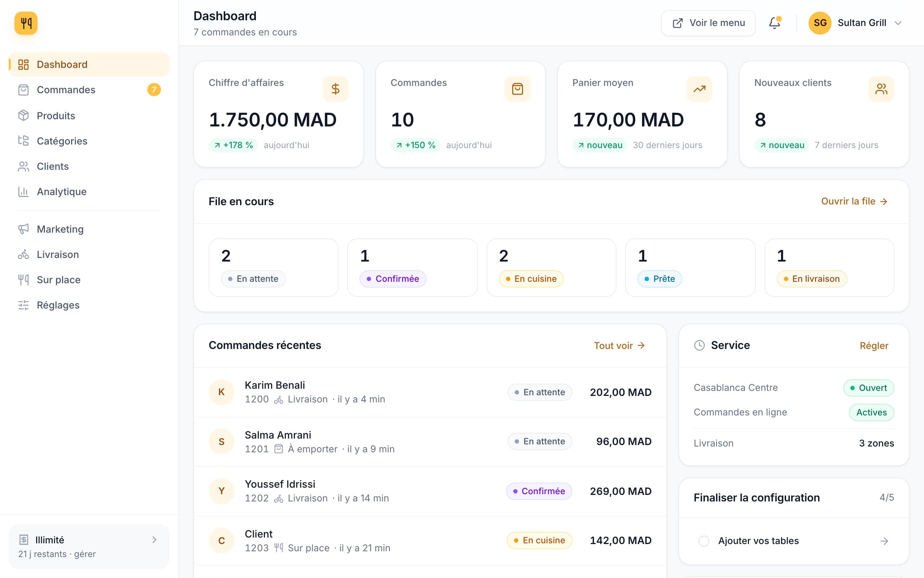Click the Produits box icon
The image size is (924, 578).
[23, 116]
